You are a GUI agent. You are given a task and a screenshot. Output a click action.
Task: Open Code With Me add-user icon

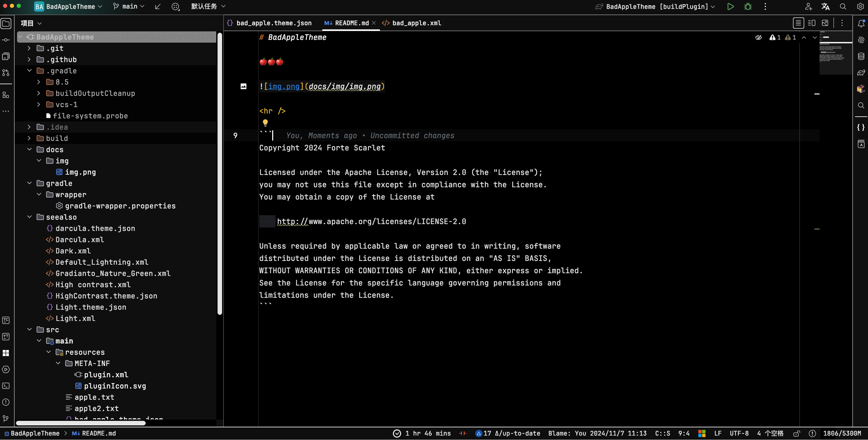(808, 6)
